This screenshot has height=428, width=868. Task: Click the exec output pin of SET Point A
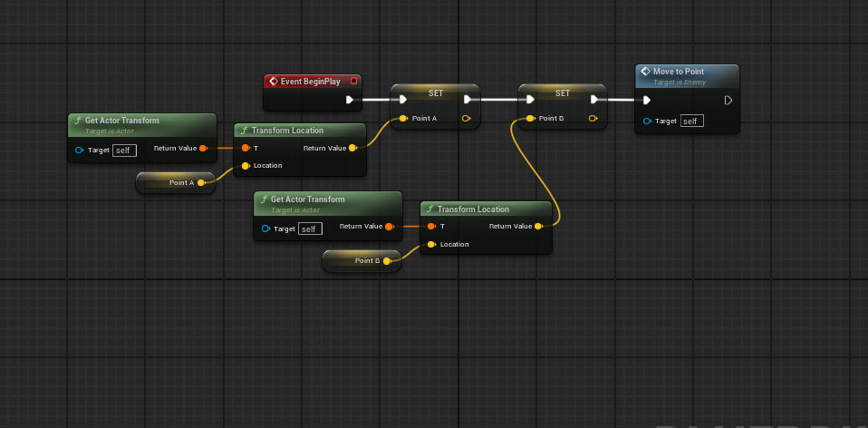[467, 100]
